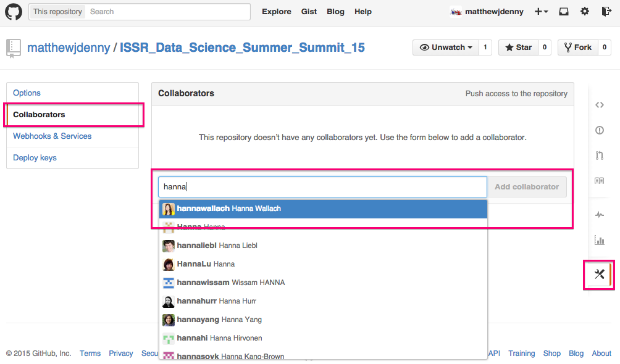Open API footer link
620x364 pixels.
[494, 354]
